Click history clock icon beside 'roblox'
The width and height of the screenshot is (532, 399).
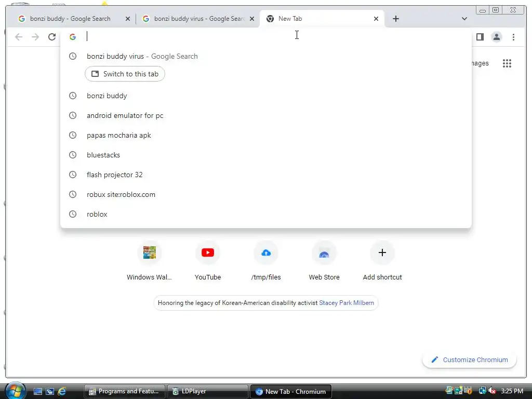coord(73,214)
